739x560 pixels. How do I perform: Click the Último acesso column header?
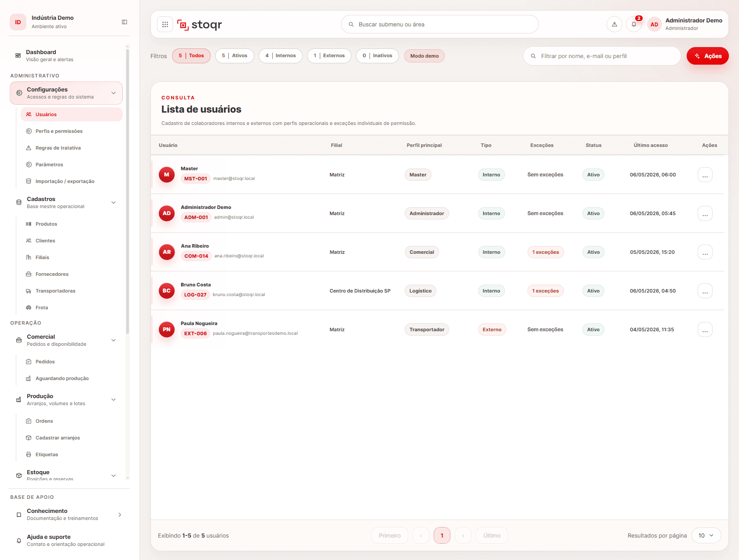(651, 145)
